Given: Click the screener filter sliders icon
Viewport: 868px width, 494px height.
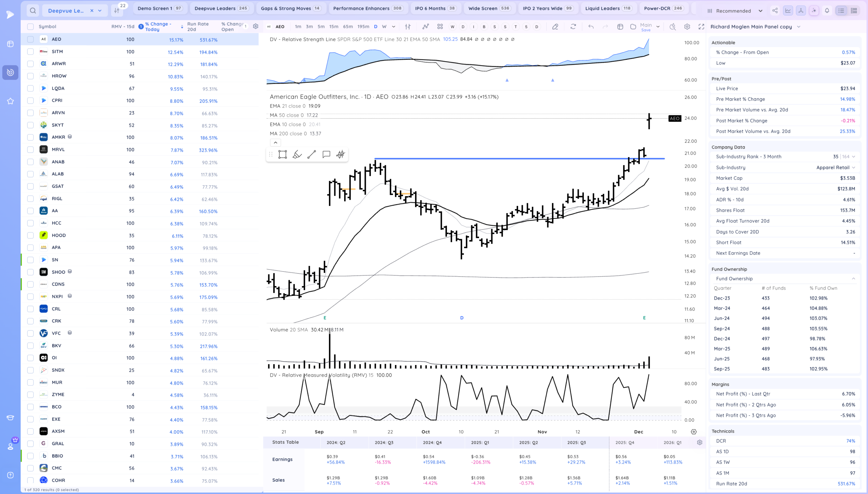Looking at the screenshot, I should (x=117, y=11).
